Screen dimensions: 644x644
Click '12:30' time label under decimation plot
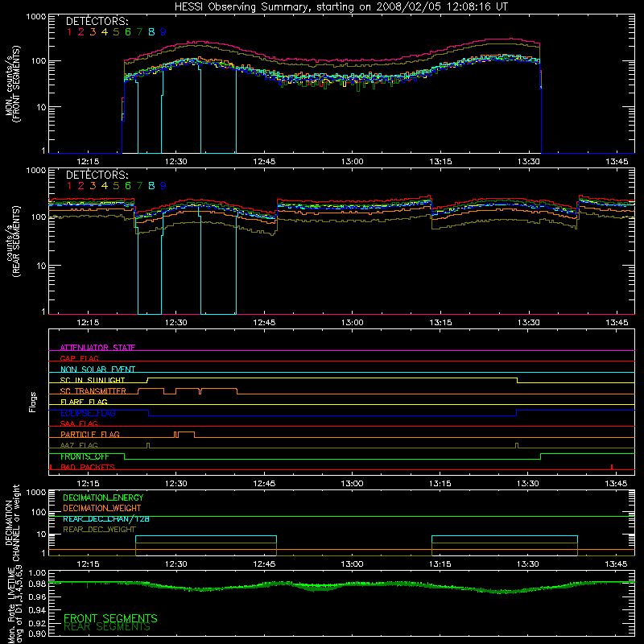175,564
